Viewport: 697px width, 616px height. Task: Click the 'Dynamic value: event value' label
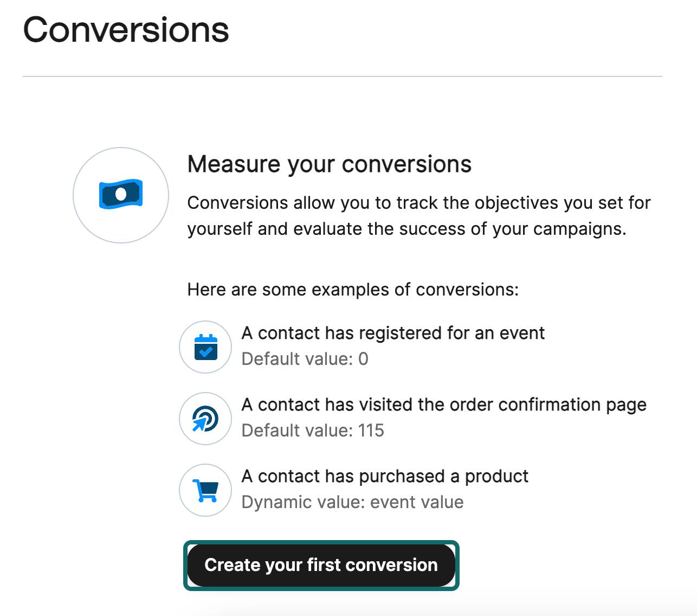pos(352,502)
